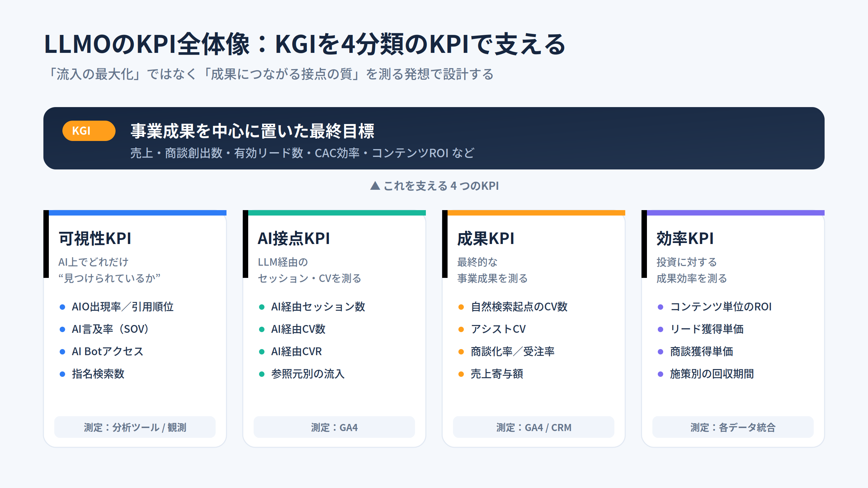This screenshot has width=868, height=488.
Task: Click the 可視性KPI card heading
Action: pyautogui.click(x=95, y=239)
